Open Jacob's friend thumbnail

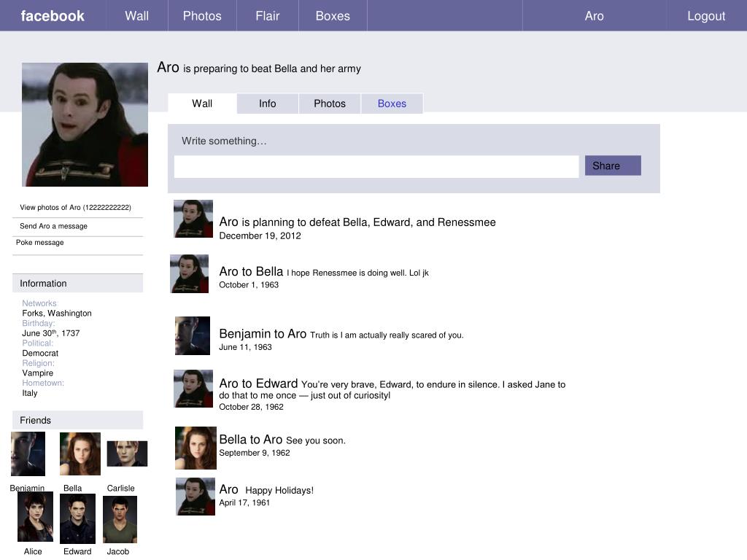pos(120,519)
